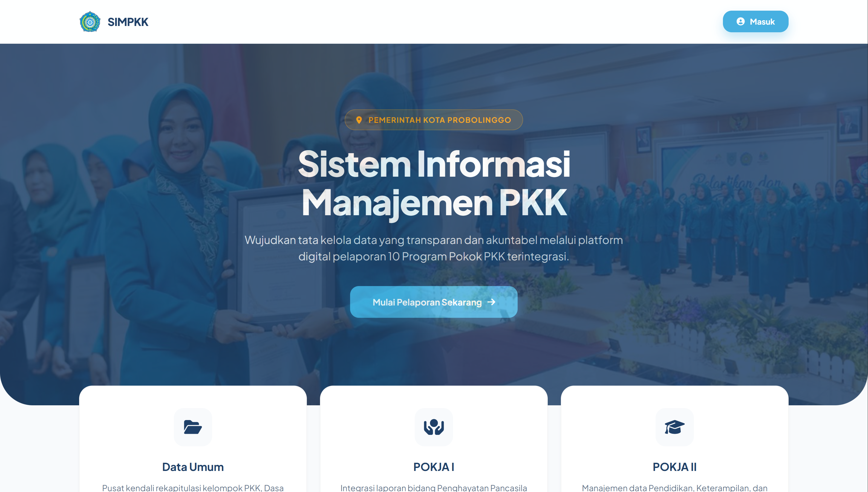Click the arrow icon in Mulai Pelaporan button
The width and height of the screenshot is (868, 492).
point(491,302)
